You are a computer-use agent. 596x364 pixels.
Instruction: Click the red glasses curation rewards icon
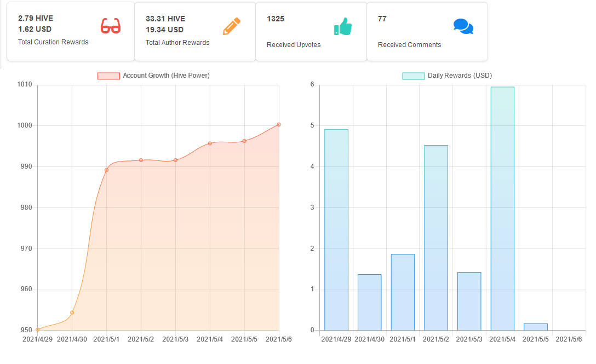pos(111,26)
